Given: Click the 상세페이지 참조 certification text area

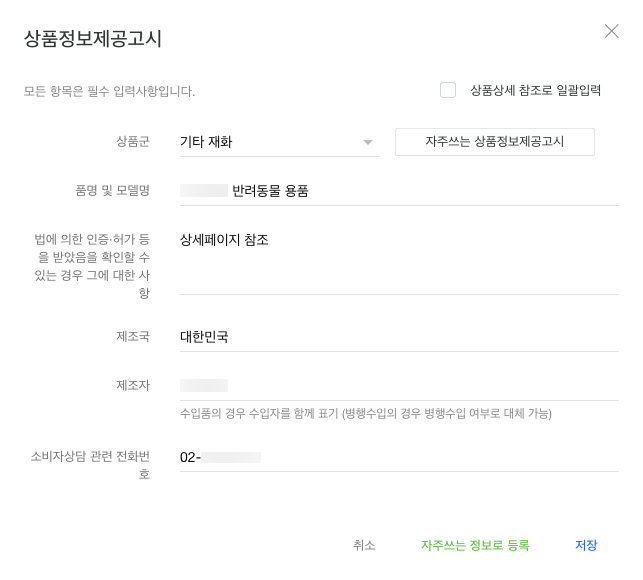Looking at the screenshot, I should pyautogui.click(x=398, y=262).
